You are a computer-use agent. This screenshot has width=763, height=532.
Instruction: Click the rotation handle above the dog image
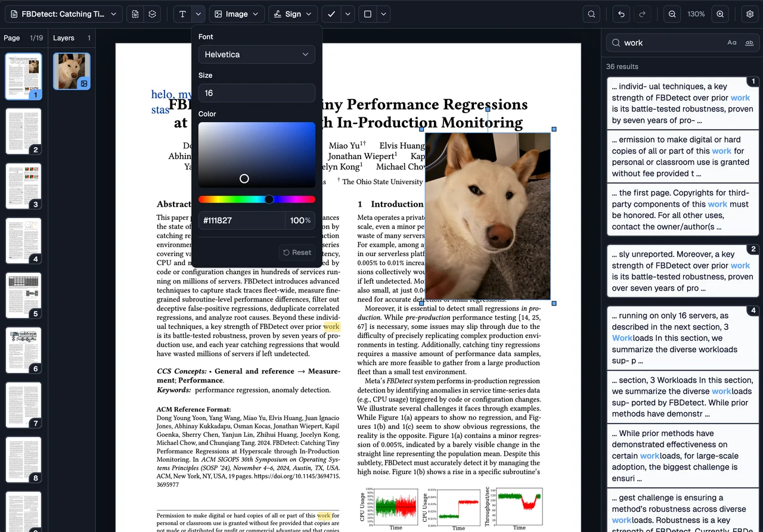488,109
